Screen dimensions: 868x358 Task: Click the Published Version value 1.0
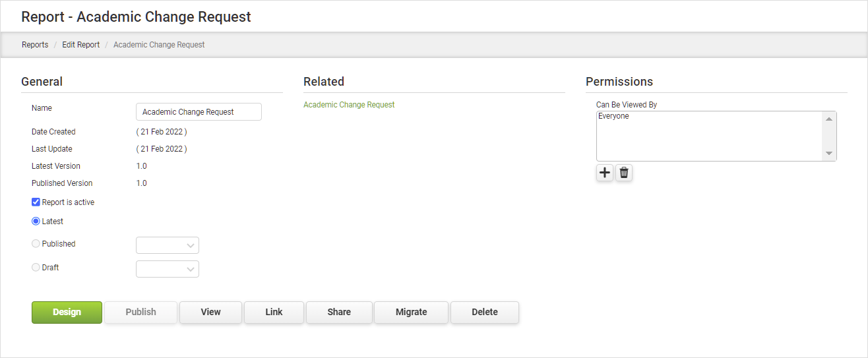click(142, 183)
